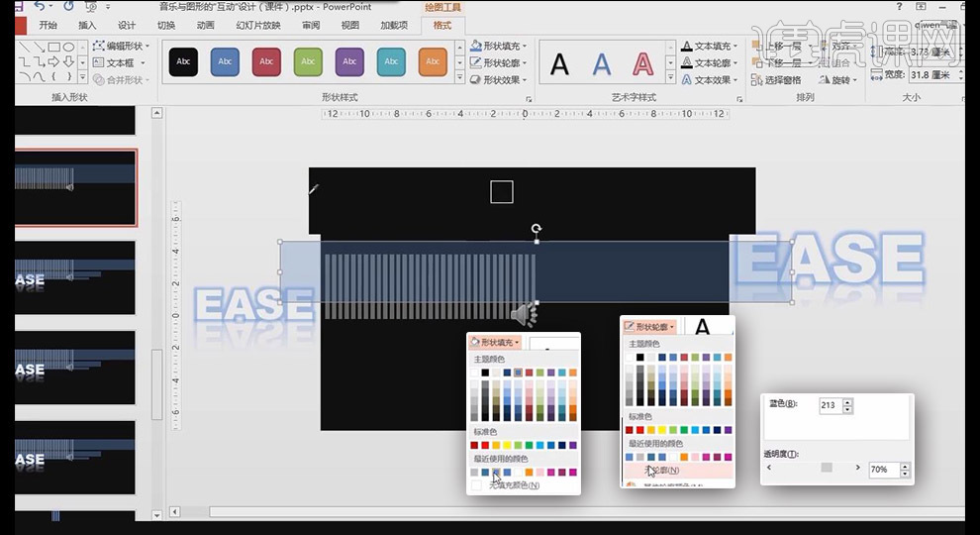Expand the 文本填充 text fill dropdown
Image resolution: width=980 pixels, height=535 pixels.
click(x=711, y=46)
